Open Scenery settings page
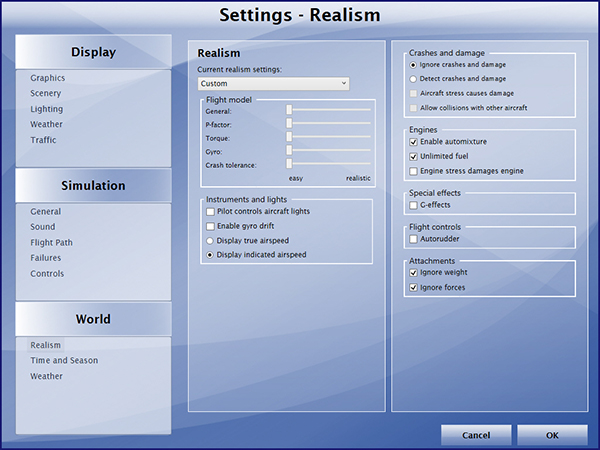Screen dimensions: 600x450 46,93
